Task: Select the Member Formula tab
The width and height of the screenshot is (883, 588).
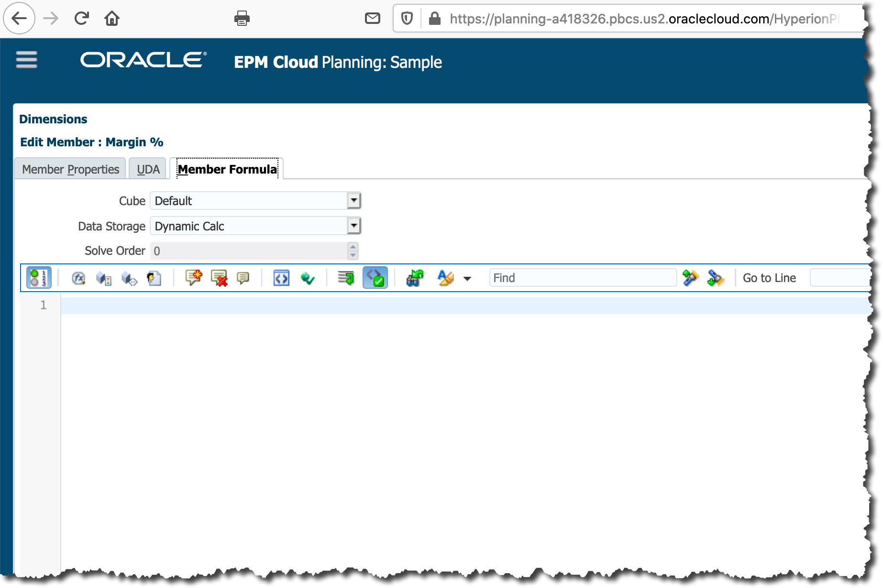Action: point(227,169)
